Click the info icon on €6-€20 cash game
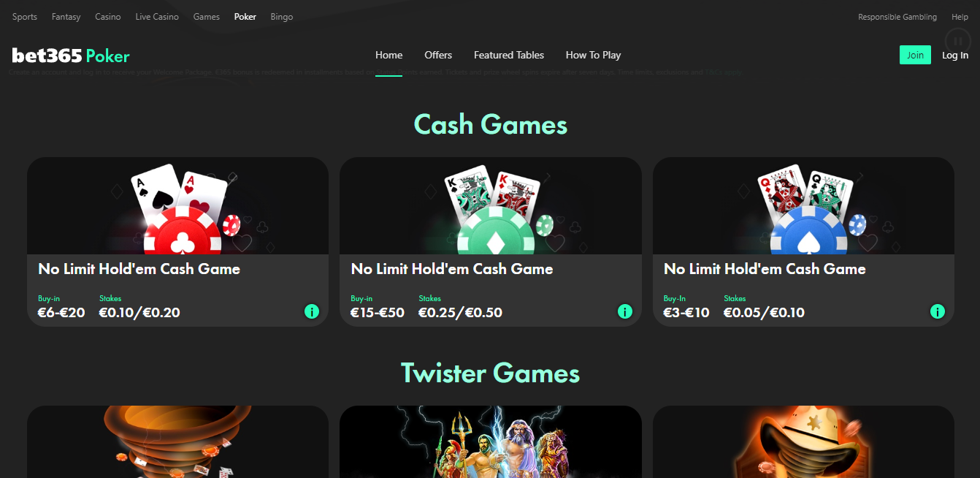Viewport: 980px width, 478px height. pos(312,312)
